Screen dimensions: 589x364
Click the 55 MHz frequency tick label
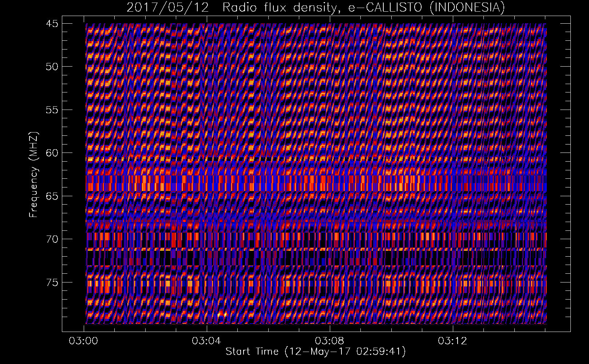pyautogui.click(x=51, y=110)
